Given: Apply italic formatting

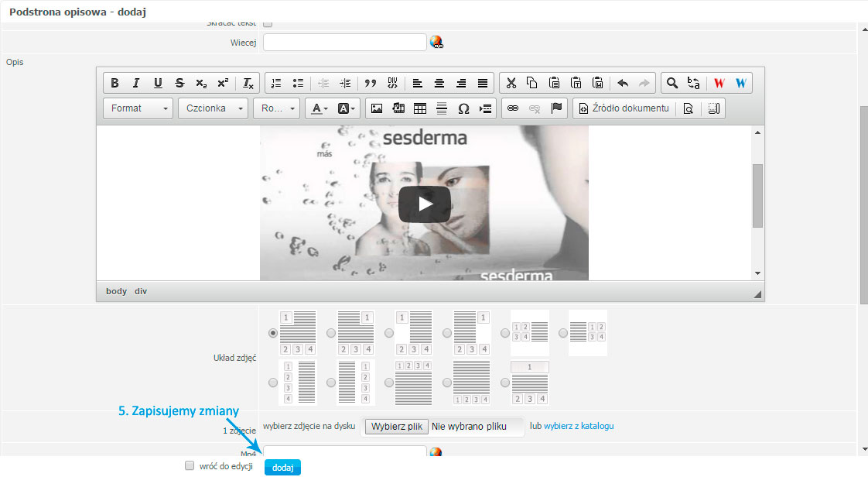Looking at the screenshot, I should [136, 83].
